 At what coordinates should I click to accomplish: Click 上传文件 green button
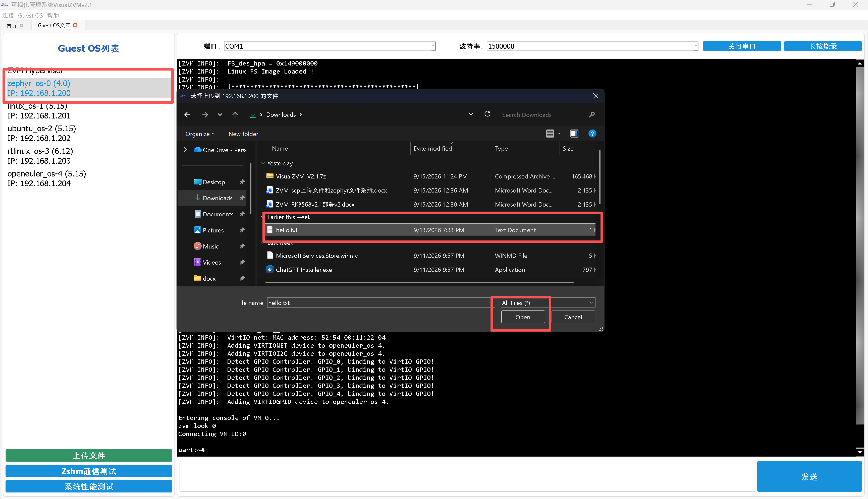point(89,456)
